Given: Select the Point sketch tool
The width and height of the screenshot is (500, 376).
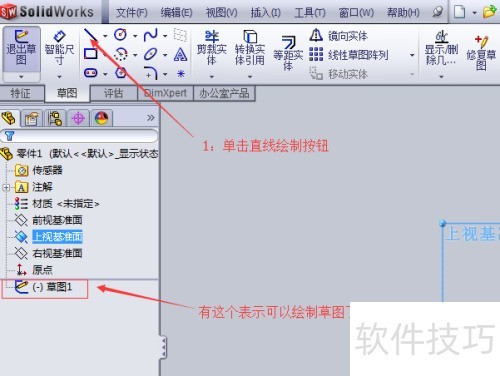Looking at the screenshot, I should click(x=181, y=73).
